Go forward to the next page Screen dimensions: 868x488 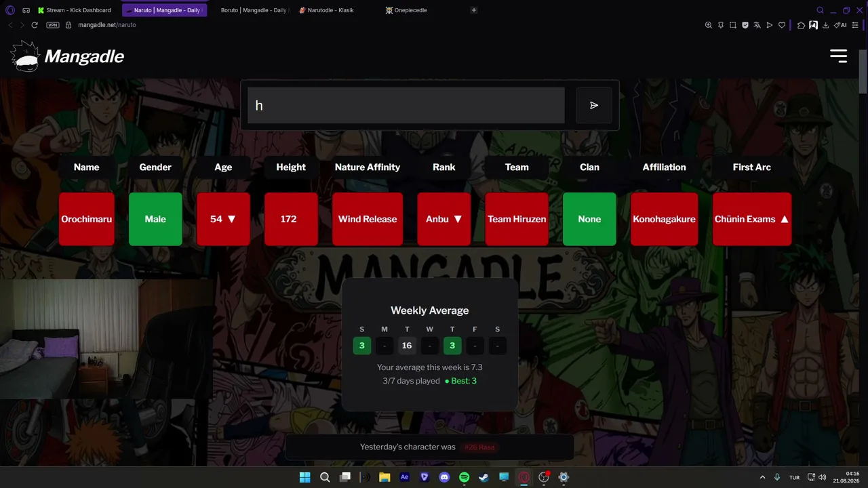[x=22, y=25]
